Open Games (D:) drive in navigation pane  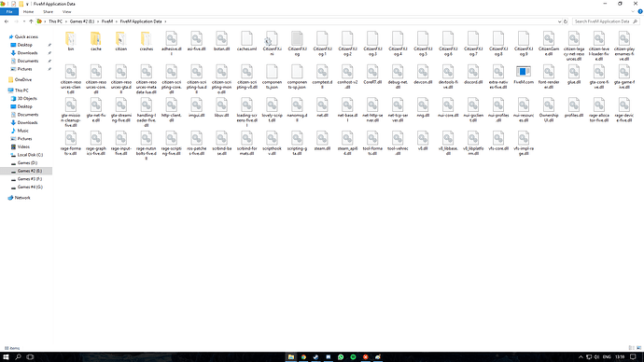tap(27, 163)
